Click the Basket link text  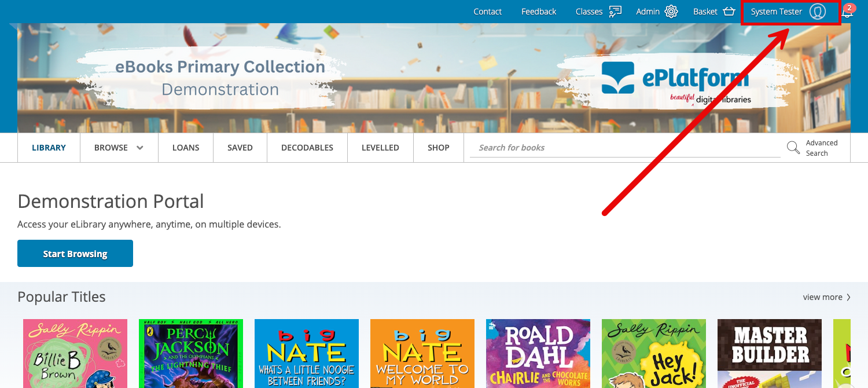pyautogui.click(x=705, y=12)
